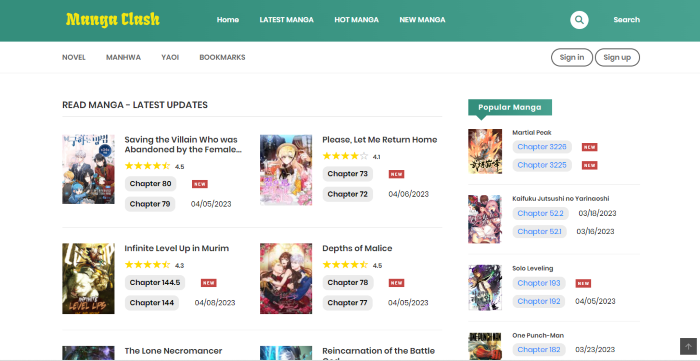
Task: Open Kaifuku Jutsushi Chapter 52.1
Action: tap(540, 232)
